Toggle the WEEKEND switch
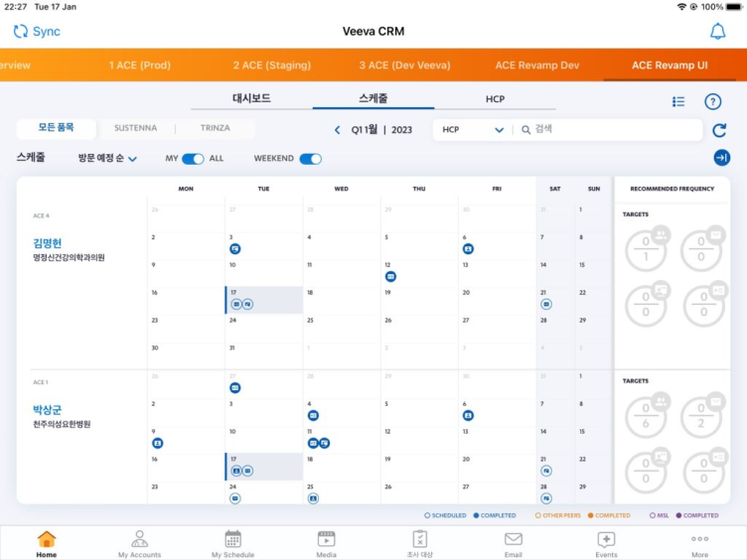Image resolution: width=747 pixels, height=560 pixels. pyautogui.click(x=310, y=159)
